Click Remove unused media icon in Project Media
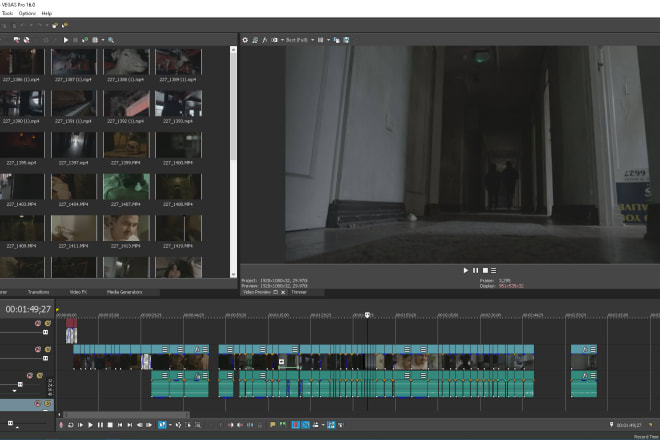Image resolution: width=660 pixels, height=440 pixels. (27, 40)
